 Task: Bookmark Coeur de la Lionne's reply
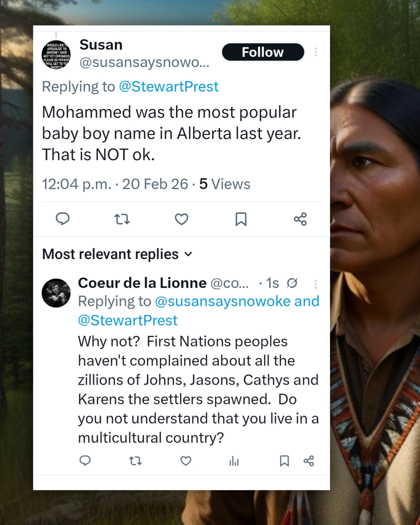pyautogui.click(x=284, y=461)
